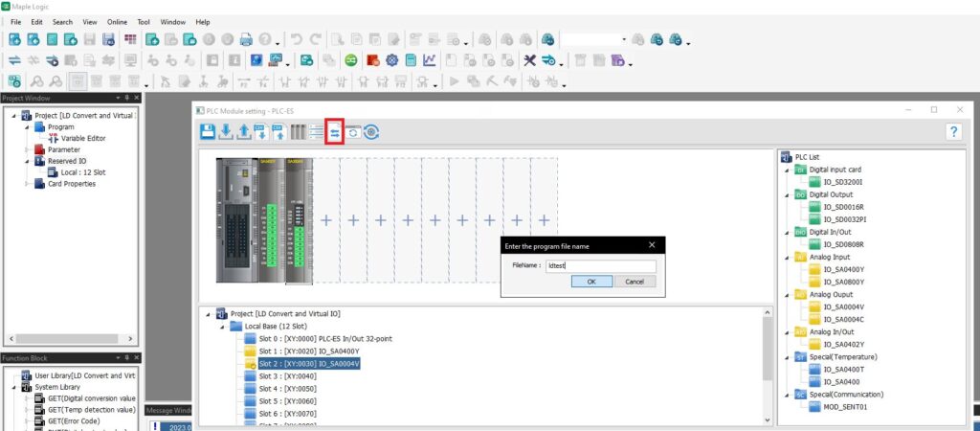
Task: Select Slot 3 [XY:0040] in slot tree
Action: coord(287,376)
